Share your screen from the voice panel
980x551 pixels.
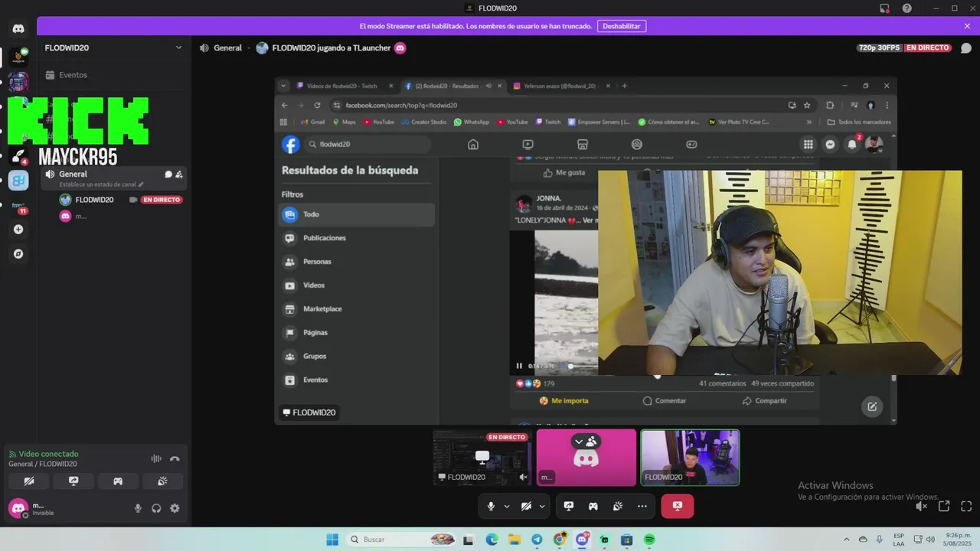[x=73, y=481]
